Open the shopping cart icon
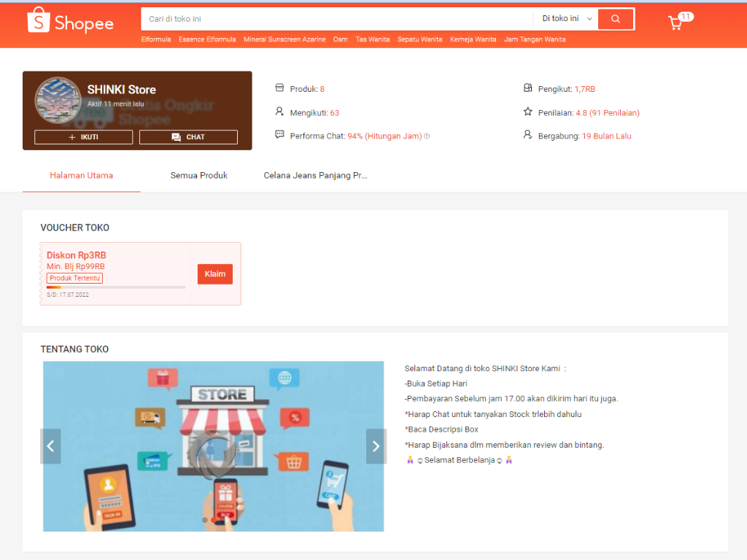 click(675, 23)
